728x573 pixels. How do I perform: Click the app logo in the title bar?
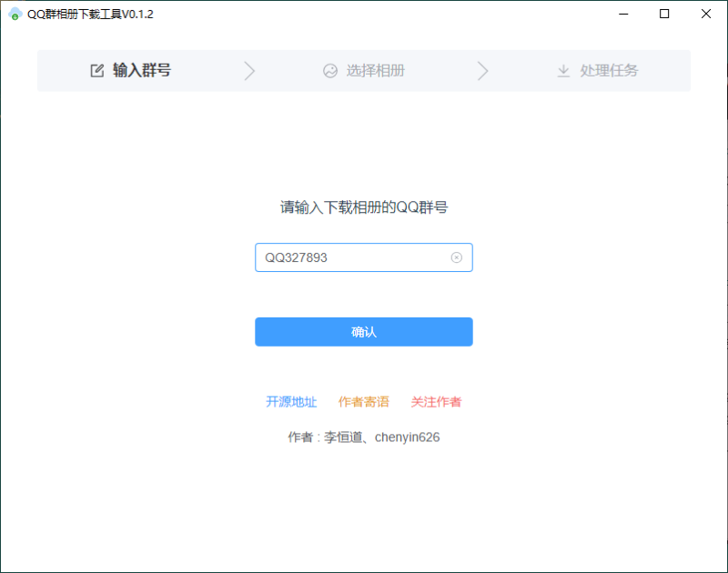tap(15, 14)
